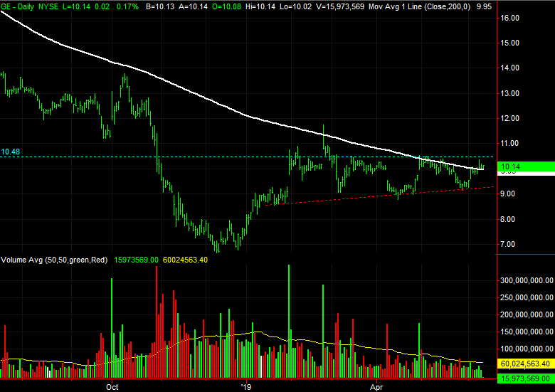
Task: Click the yellow 60,024,563.40 volume average tag
Action: pyautogui.click(x=526, y=364)
